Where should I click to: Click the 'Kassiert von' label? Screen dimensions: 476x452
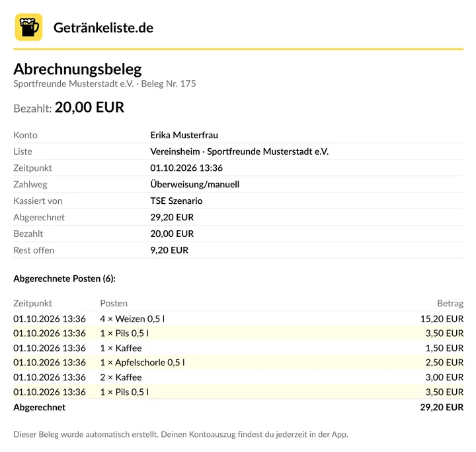click(x=38, y=201)
